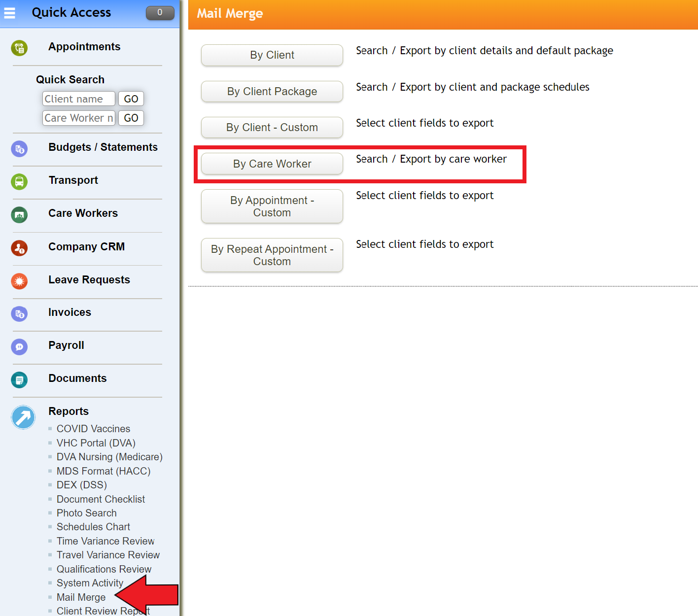Open the Photo Search report
698x616 pixels.
pos(86,513)
